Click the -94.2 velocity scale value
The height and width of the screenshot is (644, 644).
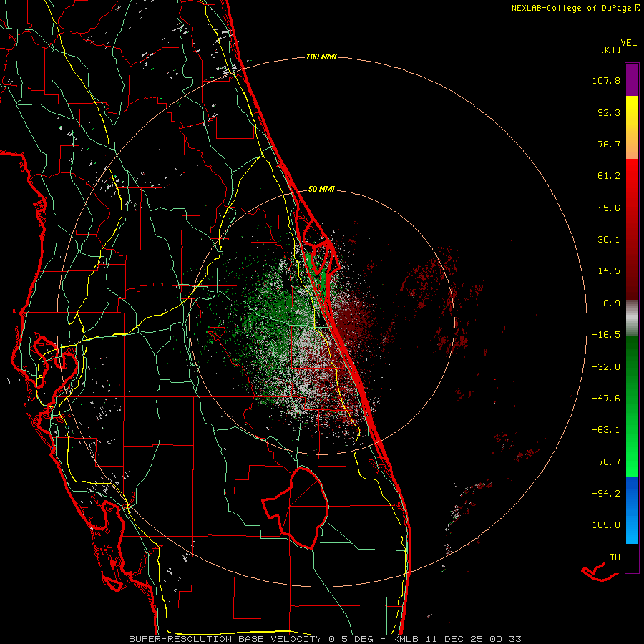tap(606, 494)
